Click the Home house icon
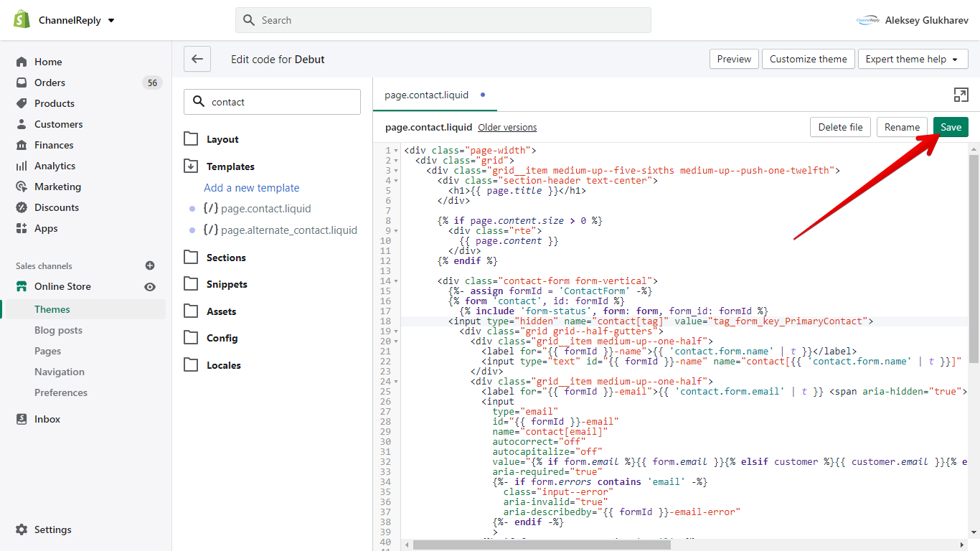980x551 pixels. (22, 62)
